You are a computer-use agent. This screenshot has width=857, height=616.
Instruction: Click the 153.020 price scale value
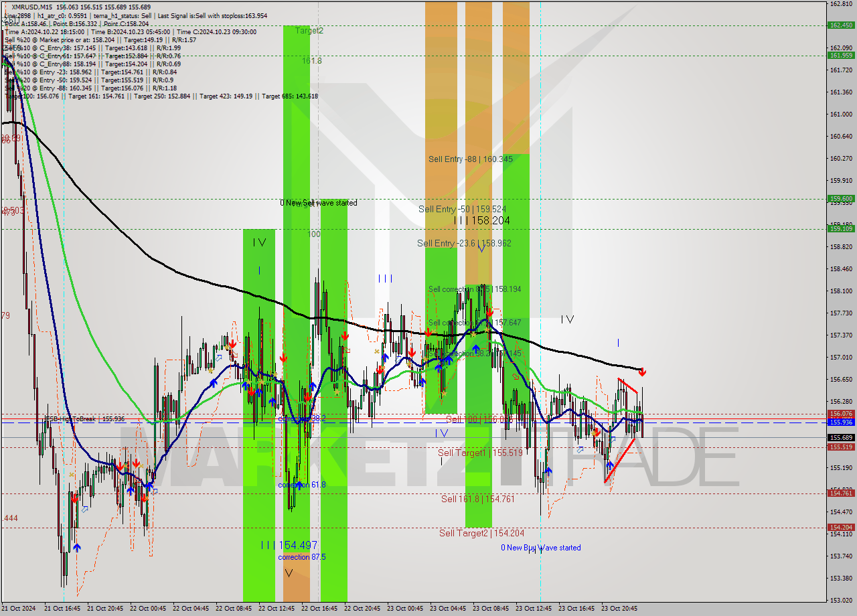841,601
